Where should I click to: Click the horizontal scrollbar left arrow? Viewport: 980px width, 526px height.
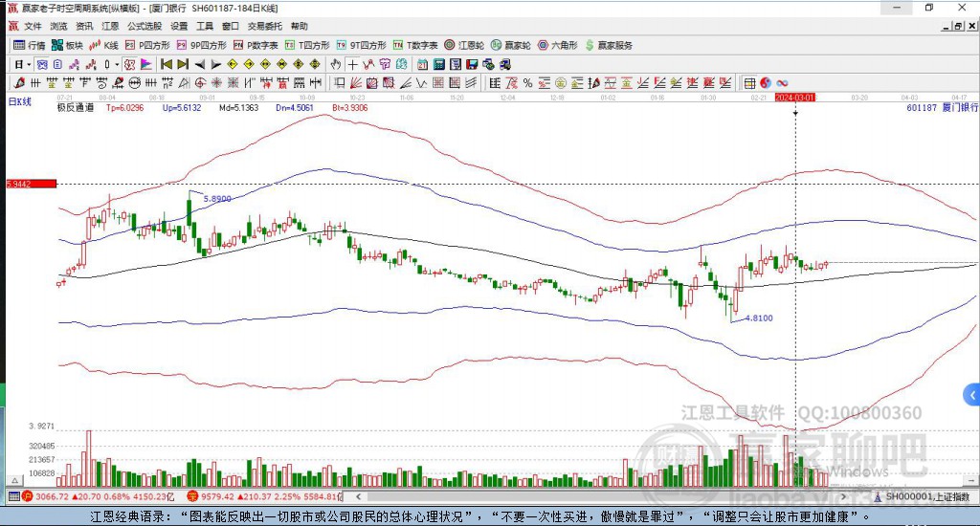click(x=358, y=496)
